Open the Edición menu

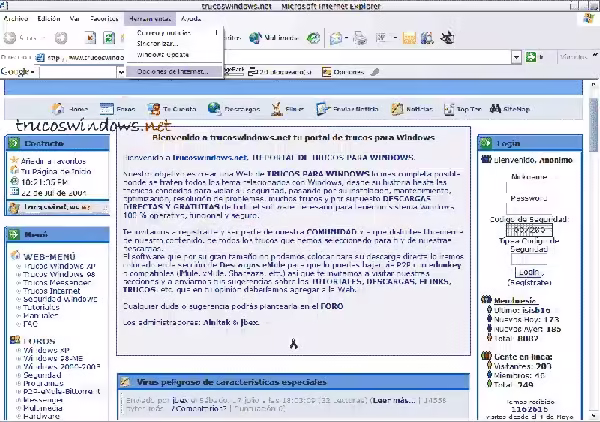coord(49,18)
